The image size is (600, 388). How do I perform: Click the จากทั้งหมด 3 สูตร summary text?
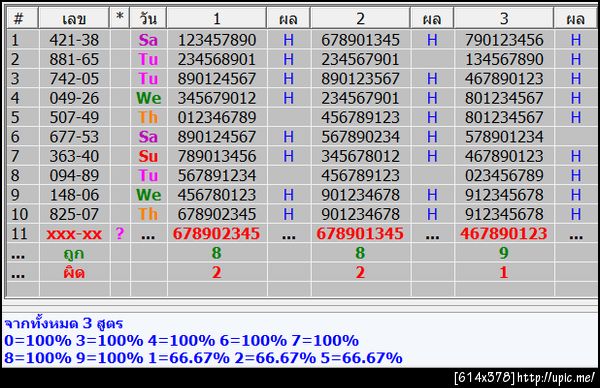coord(64,323)
